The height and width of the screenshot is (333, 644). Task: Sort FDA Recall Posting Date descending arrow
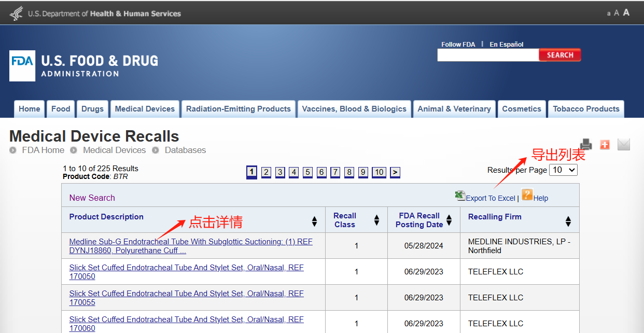(x=449, y=224)
